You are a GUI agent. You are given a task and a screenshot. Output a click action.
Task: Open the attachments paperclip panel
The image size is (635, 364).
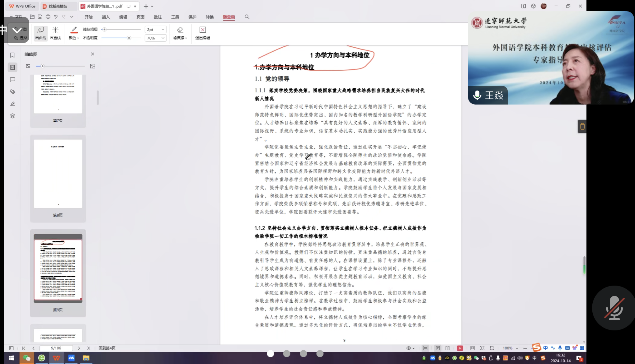[12, 91]
